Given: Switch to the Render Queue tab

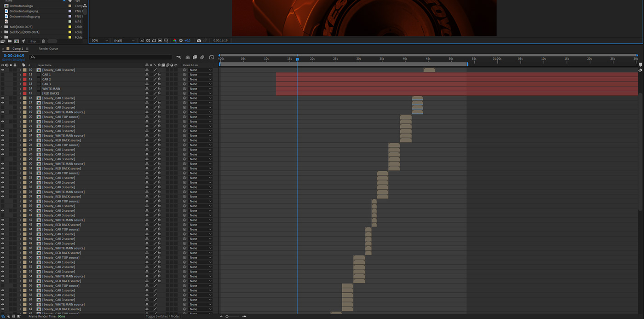Looking at the screenshot, I should click(x=48, y=49).
